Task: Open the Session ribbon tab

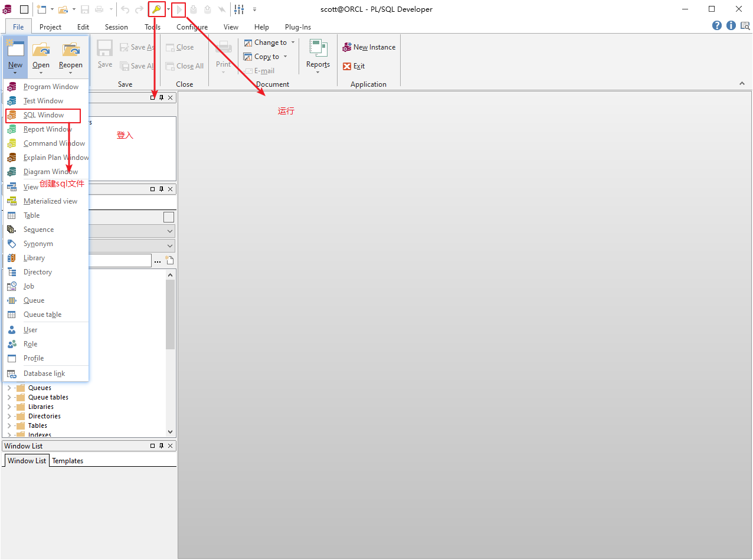Action: click(116, 27)
